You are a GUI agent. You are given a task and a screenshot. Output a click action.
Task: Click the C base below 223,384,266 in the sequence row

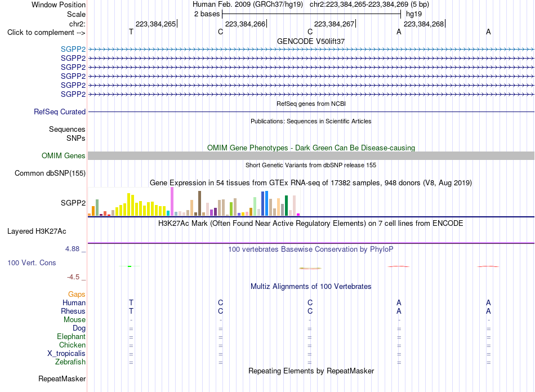(x=220, y=32)
